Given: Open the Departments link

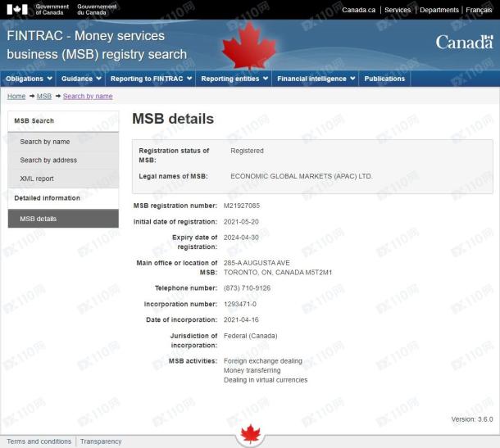Looking at the screenshot, I should pyautogui.click(x=439, y=10).
